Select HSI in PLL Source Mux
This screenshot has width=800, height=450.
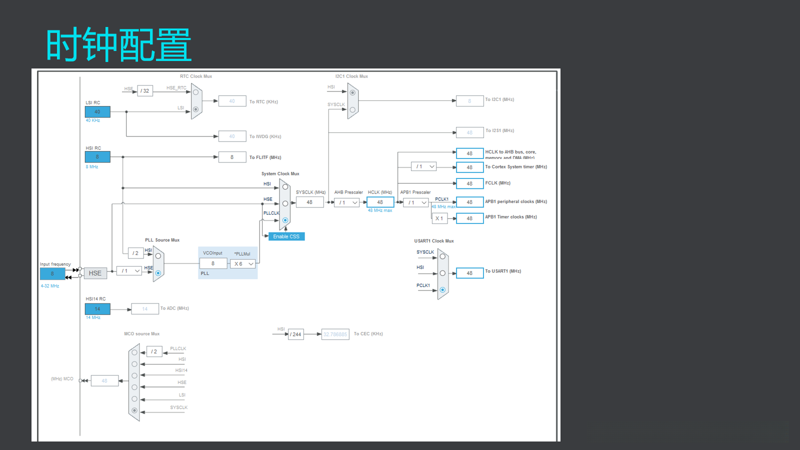click(x=158, y=256)
